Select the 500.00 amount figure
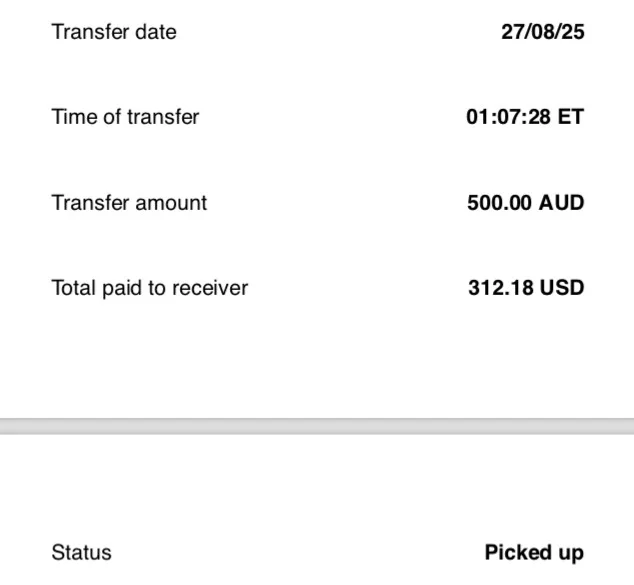634x585 pixels. pyautogui.click(x=501, y=203)
